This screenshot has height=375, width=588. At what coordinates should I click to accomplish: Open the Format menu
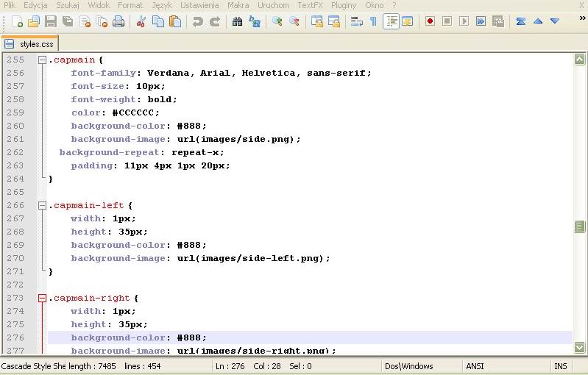coord(130,5)
